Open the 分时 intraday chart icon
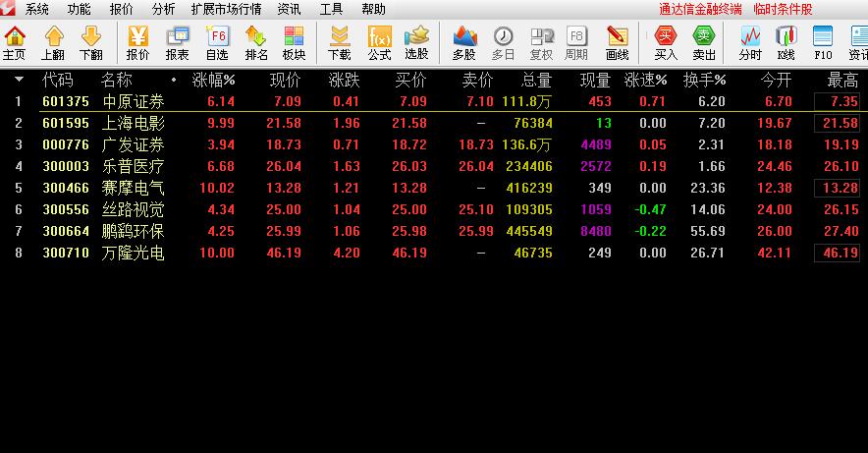This screenshot has width=868, height=453. point(750,43)
